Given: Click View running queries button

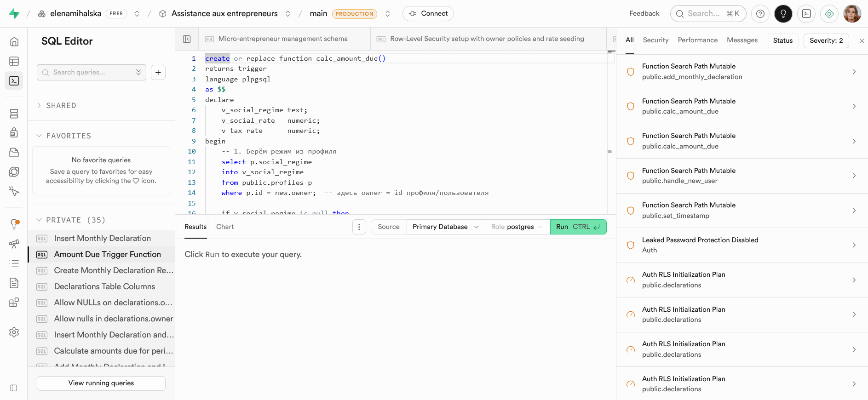Looking at the screenshot, I should pyautogui.click(x=101, y=383).
